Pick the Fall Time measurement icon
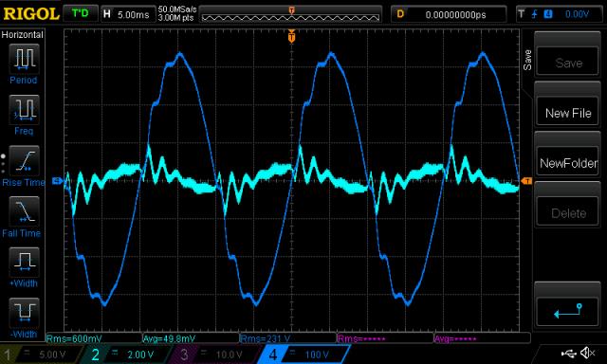The image size is (607, 364). click(24, 211)
